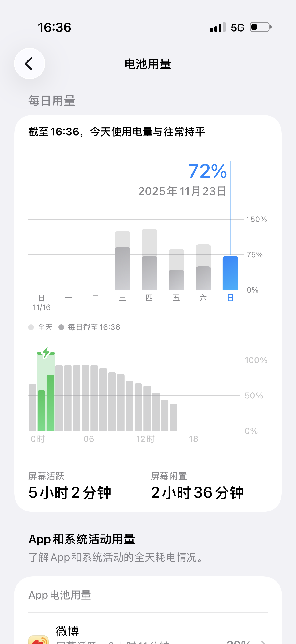The image size is (296, 644).
Task: Tap the 日 11/16 day label
Action: (x=41, y=302)
